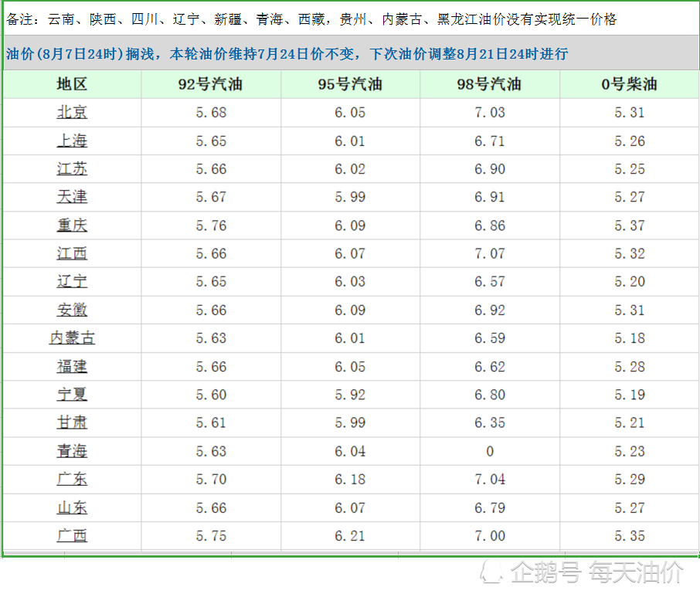
Task: Open the 内蒙古 region link
Action: click(72, 338)
